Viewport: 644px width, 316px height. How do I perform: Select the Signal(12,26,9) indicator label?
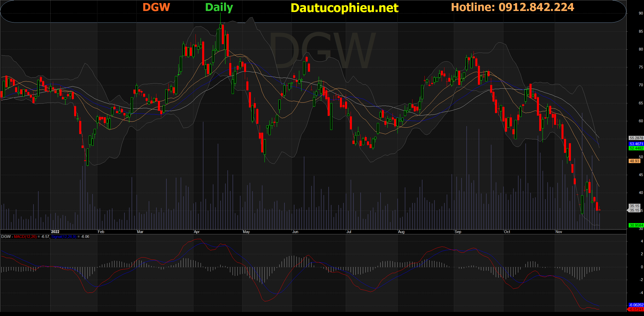[x=64, y=237]
